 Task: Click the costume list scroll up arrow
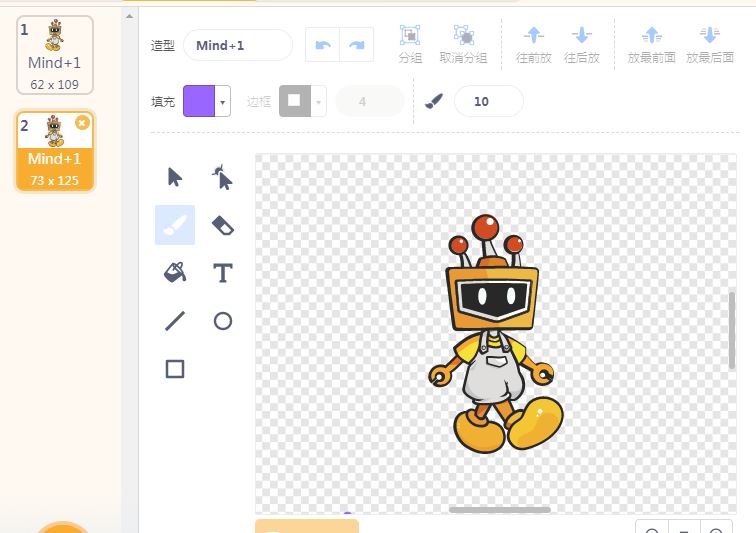click(x=129, y=16)
